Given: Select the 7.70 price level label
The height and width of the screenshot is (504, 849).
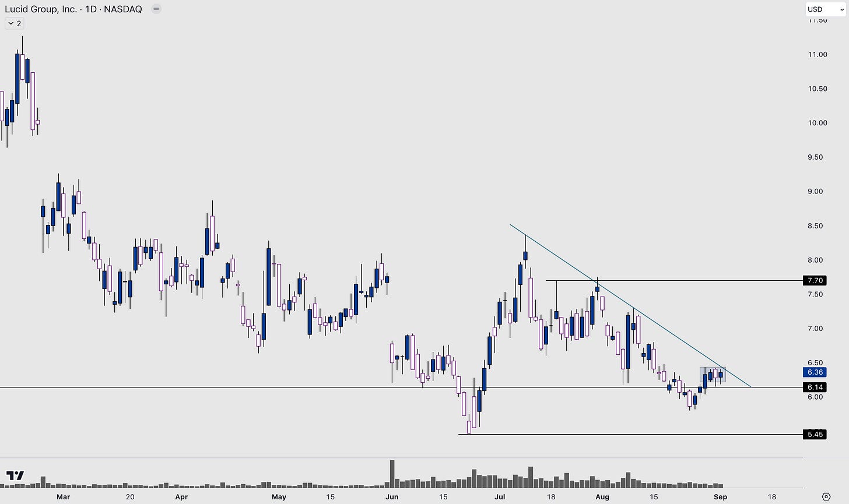Looking at the screenshot, I should 815,280.
